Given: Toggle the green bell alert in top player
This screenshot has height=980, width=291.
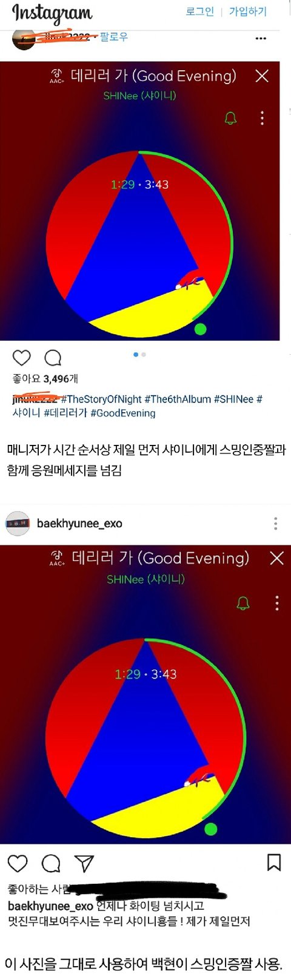Looking at the screenshot, I should [230, 118].
